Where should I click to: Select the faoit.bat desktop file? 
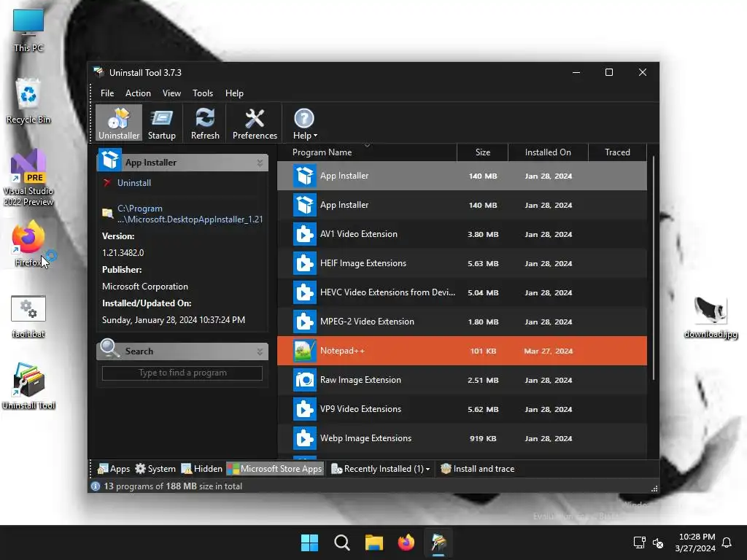coord(28,316)
